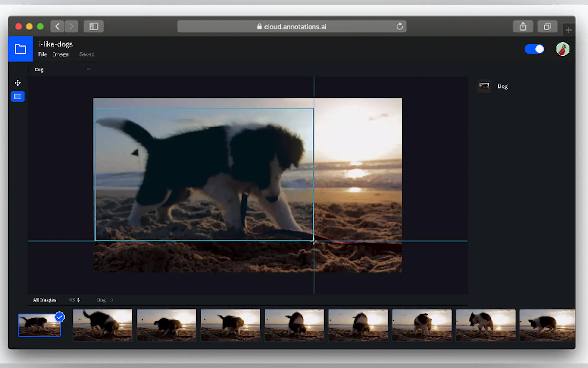Click the user profile avatar
The image size is (588, 368).
(x=562, y=49)
